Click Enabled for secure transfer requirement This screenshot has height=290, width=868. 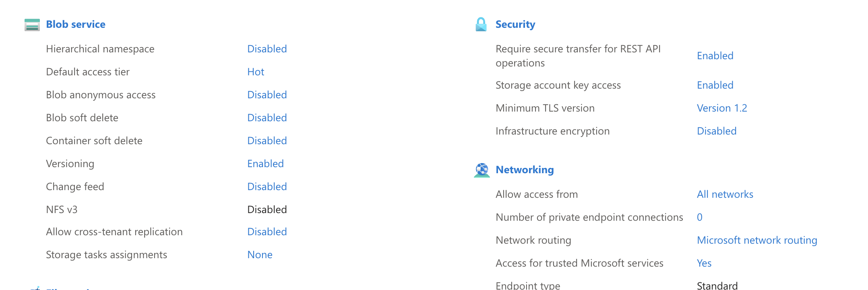715,56
